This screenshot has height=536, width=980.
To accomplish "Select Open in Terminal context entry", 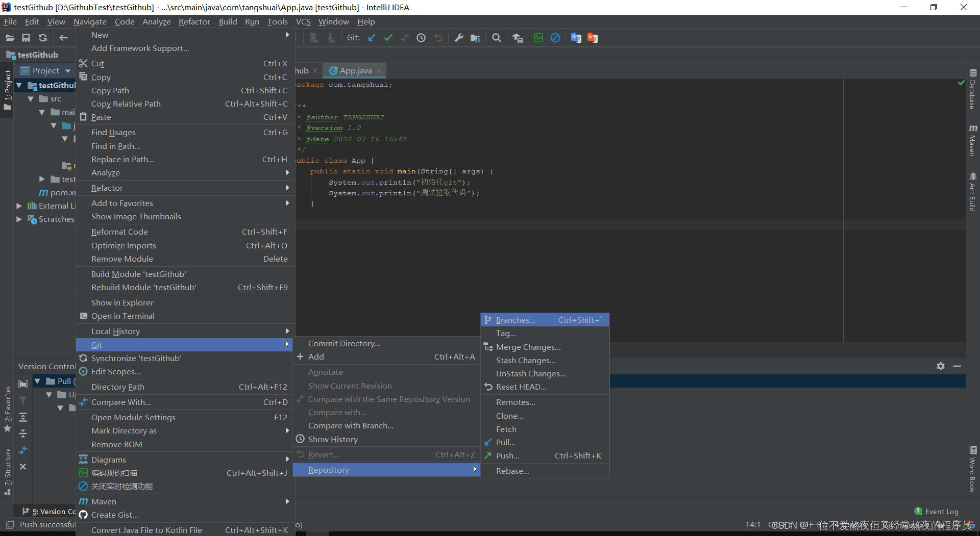I will [185, 316].
